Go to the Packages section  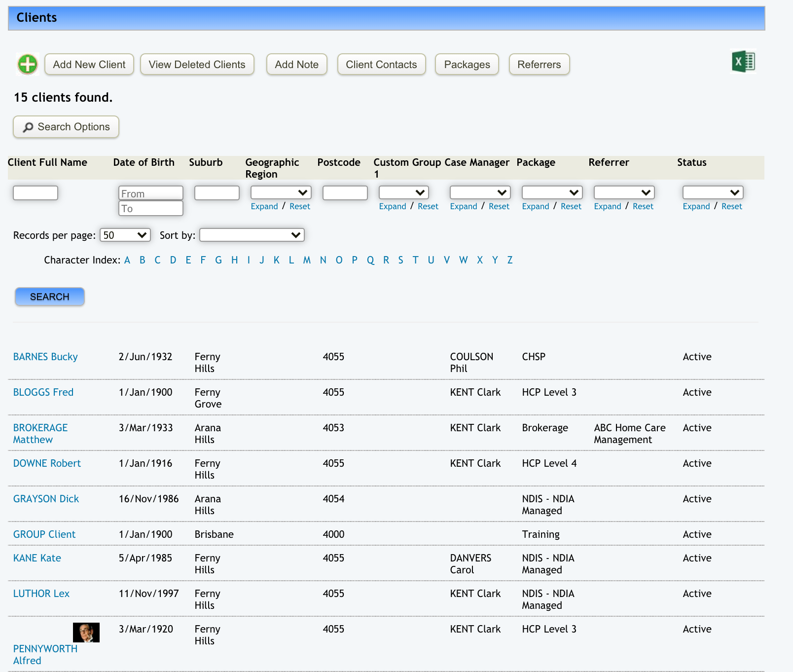pos(467,65)
